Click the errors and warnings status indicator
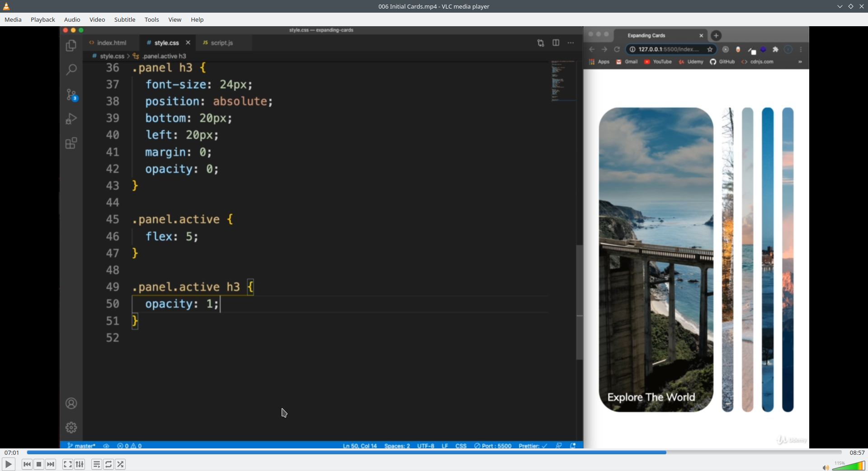868x471 pixels. click(x=130, y=446)
